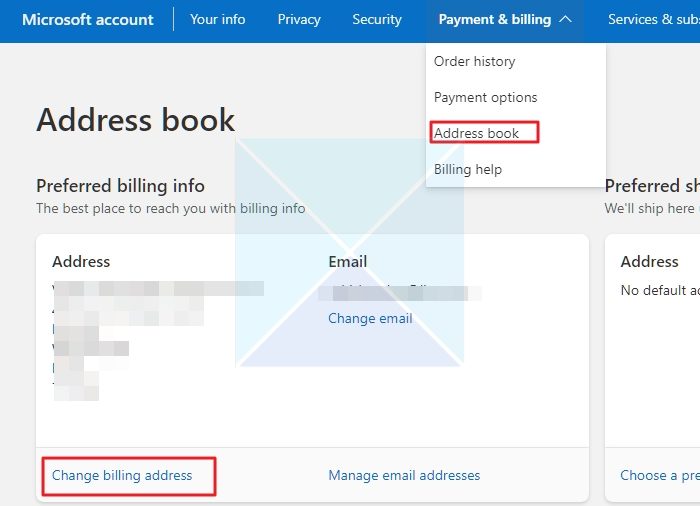Click the 'No default' address text
Screen dimensions: 700x506
click(660, 291)
